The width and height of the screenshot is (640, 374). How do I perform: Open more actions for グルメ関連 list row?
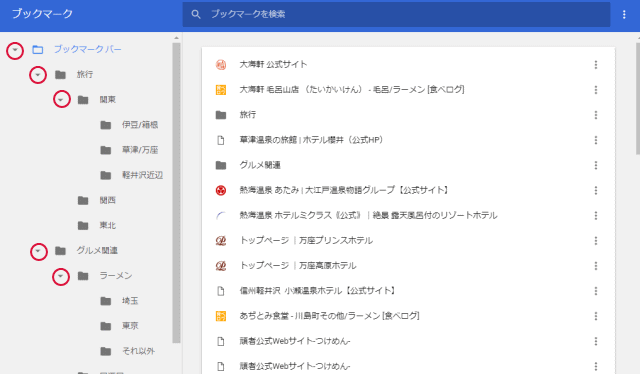[596, 165]
